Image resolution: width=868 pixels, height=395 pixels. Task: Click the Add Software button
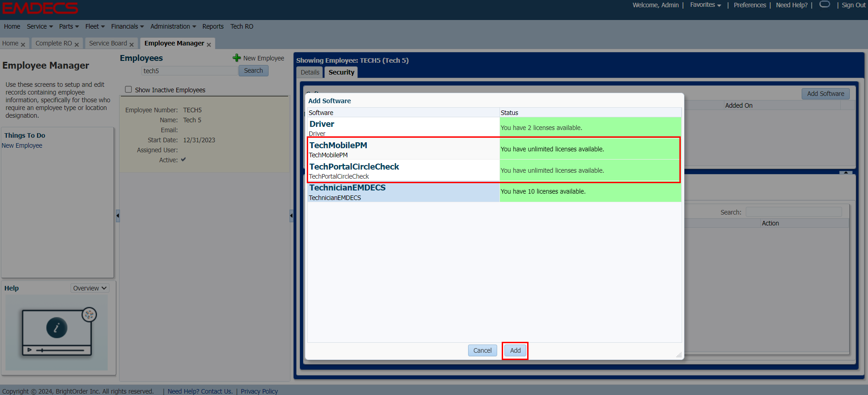pos(825,94)
